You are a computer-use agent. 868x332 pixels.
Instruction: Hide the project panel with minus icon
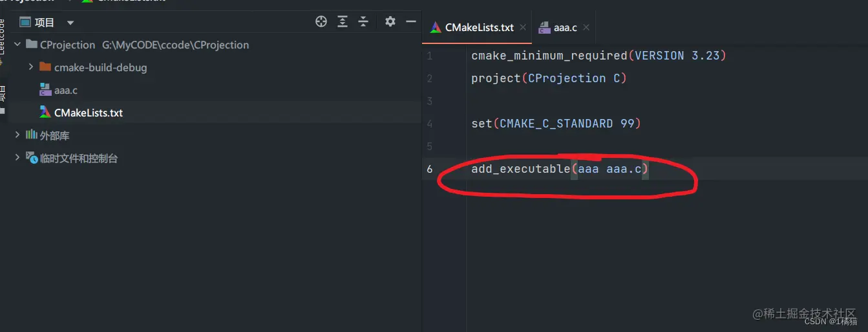410,22
